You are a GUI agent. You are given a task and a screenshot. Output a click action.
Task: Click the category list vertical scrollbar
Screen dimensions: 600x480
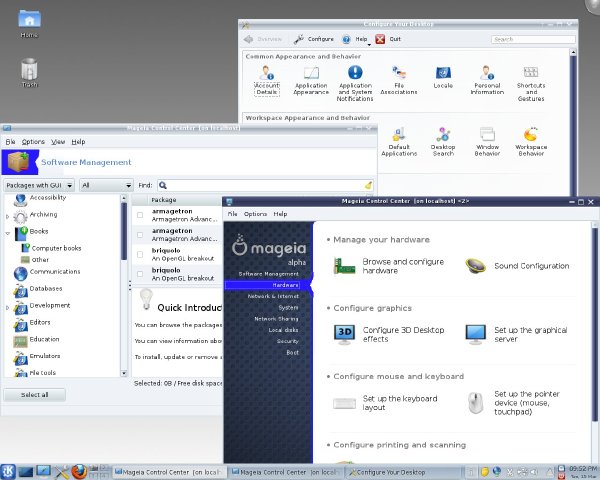(124, 285)
